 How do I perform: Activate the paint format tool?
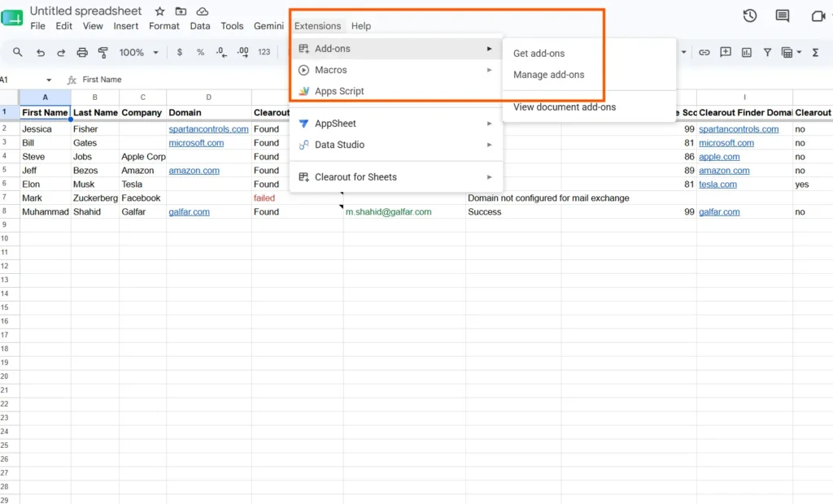click(x=103, y=52)
